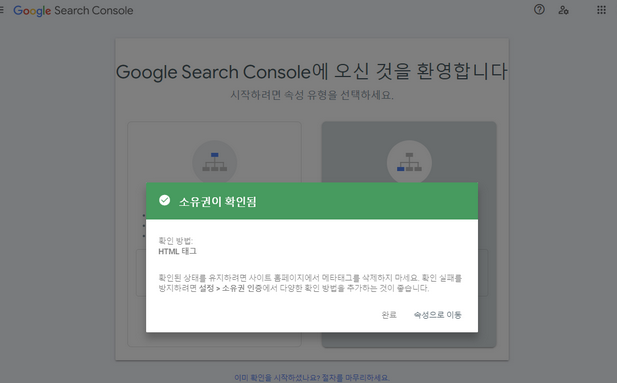Open the hamburger main menu icon
Screen dimensions: 617x383
point(2,10)
